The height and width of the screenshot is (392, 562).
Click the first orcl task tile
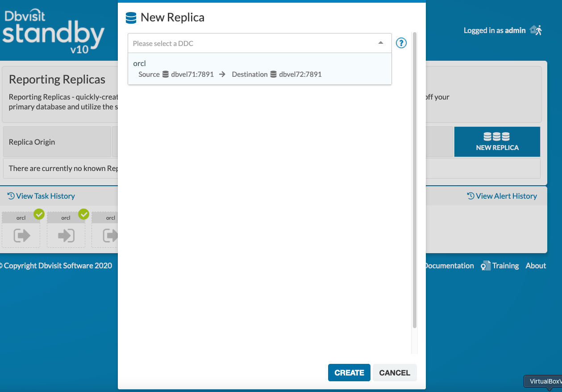21,230
